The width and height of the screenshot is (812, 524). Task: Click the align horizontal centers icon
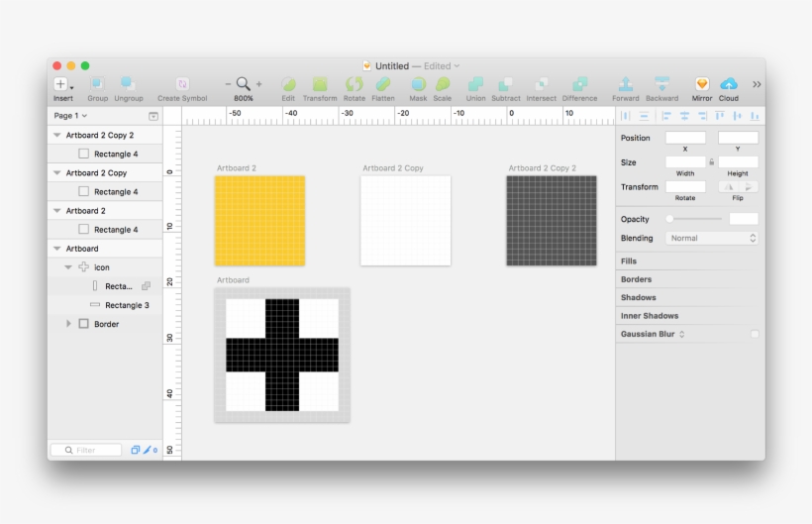684,116
